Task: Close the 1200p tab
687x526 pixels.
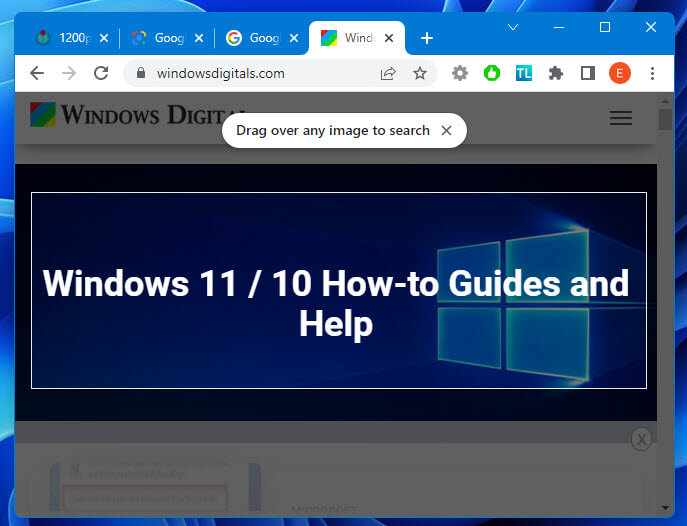Action: [x=104, y=38]
